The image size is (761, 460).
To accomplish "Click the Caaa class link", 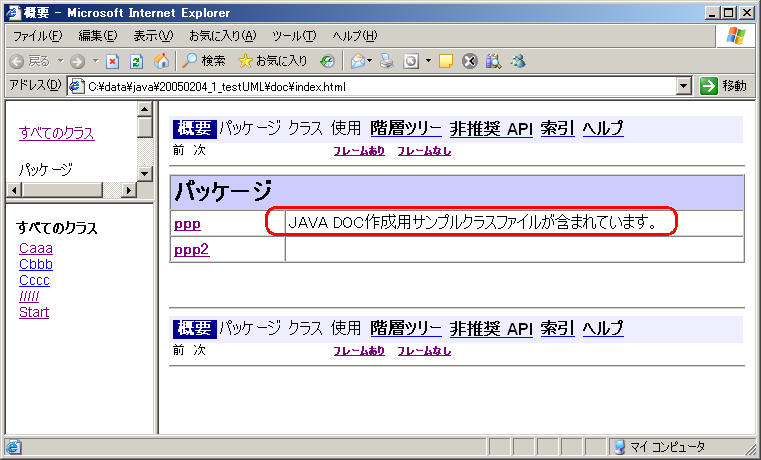I will point(36,249).
